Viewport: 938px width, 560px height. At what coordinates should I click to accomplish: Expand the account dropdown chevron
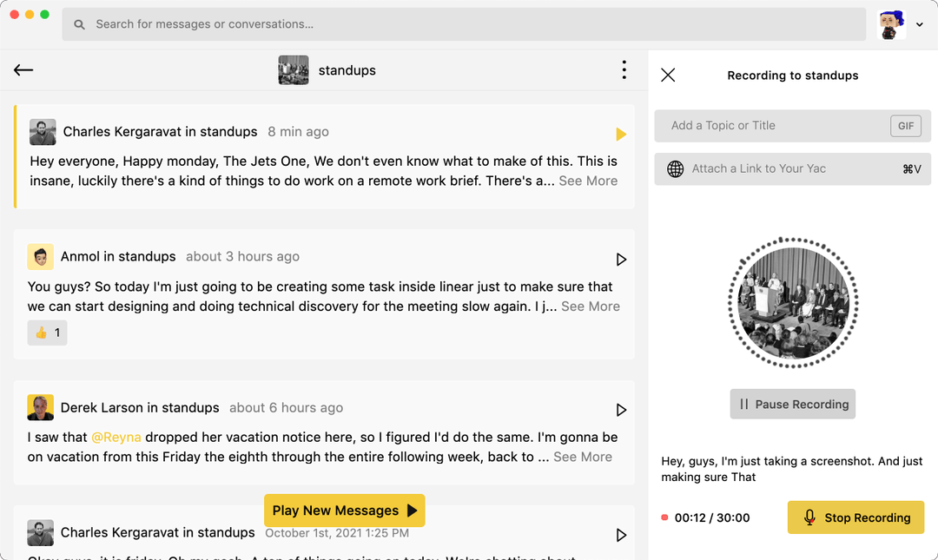point(920,24)
